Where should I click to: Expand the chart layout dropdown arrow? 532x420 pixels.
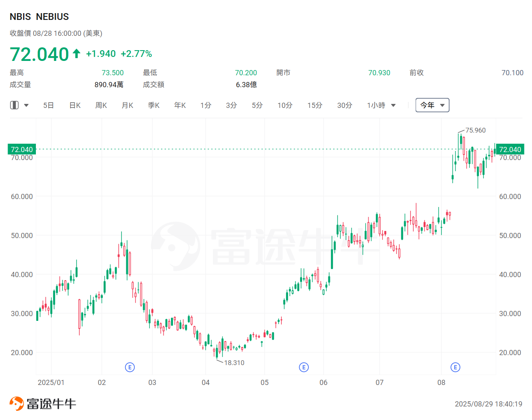[x=26, y=105]
